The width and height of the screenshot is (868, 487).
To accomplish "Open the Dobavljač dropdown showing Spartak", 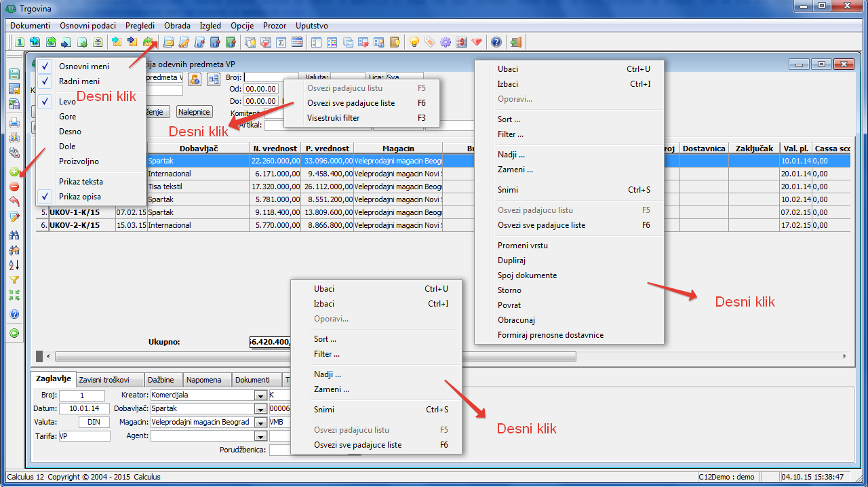I will click(260, 409).
